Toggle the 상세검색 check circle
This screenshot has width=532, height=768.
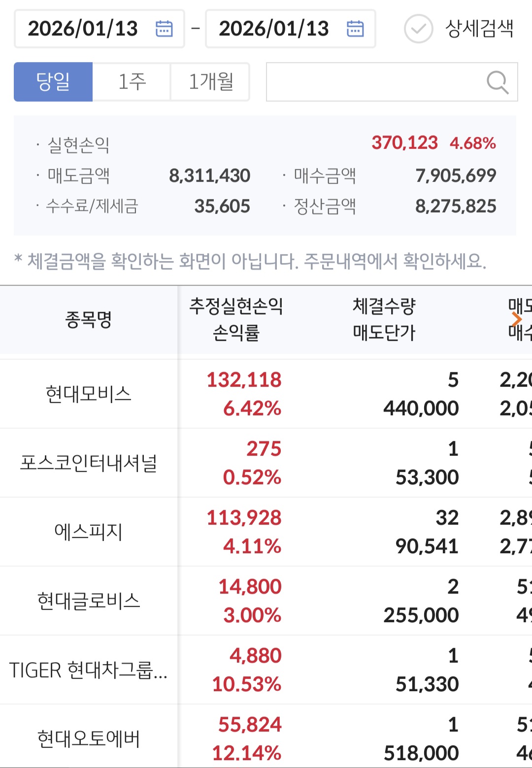tap(418, 29)
